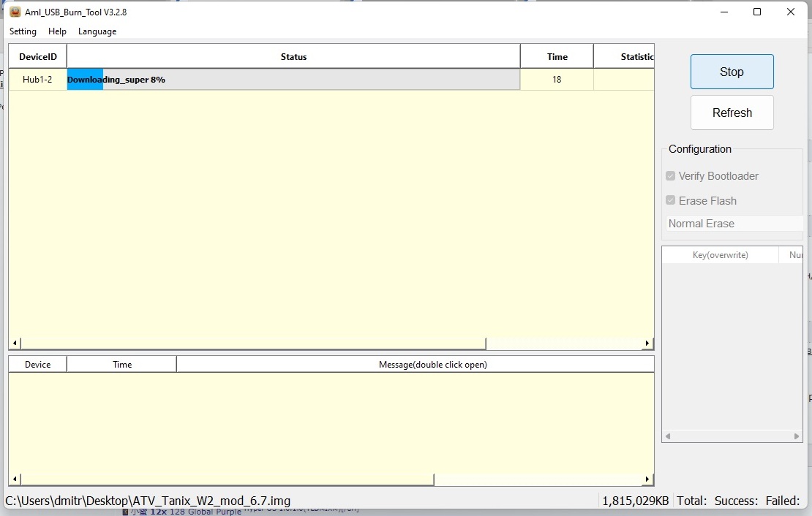Click the Message(double click open) column header
Viewport: 812px width, 516px height.
[416, 365]
